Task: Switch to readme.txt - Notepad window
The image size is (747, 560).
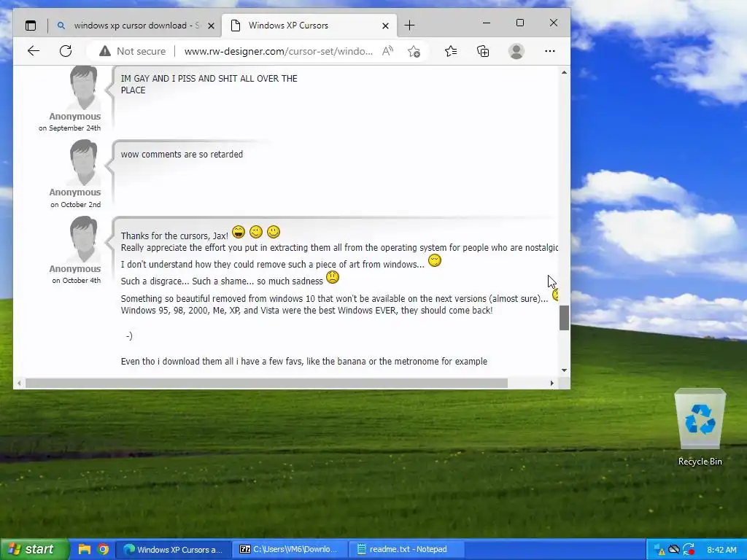Action: [x=407, y=550]
